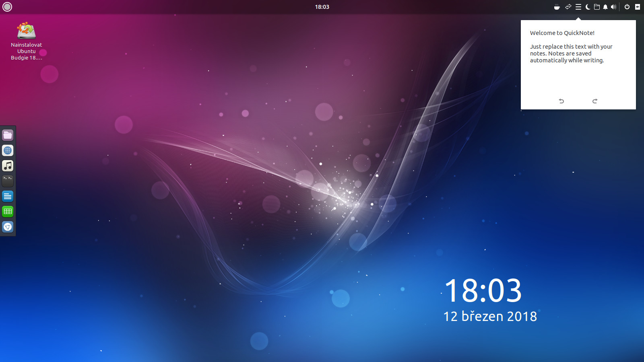This screenshot has width=644, height=362.
Task: Open the power menu icon
Action: (627, 7)
